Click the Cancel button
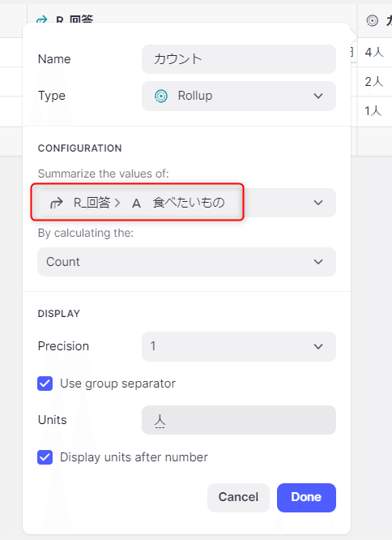Image resolution: width=392 pixels, height=540 pixels. coord(238,497)
